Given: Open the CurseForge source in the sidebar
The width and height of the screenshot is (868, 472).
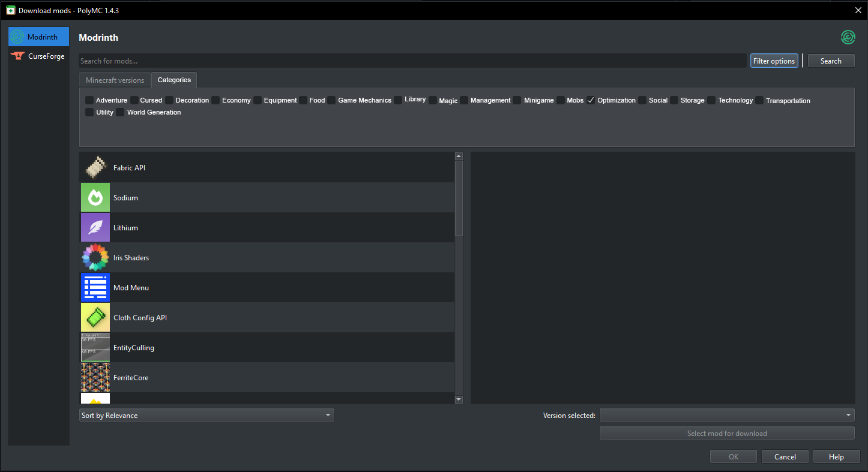Looking at the screenshot, I should 38,56.
